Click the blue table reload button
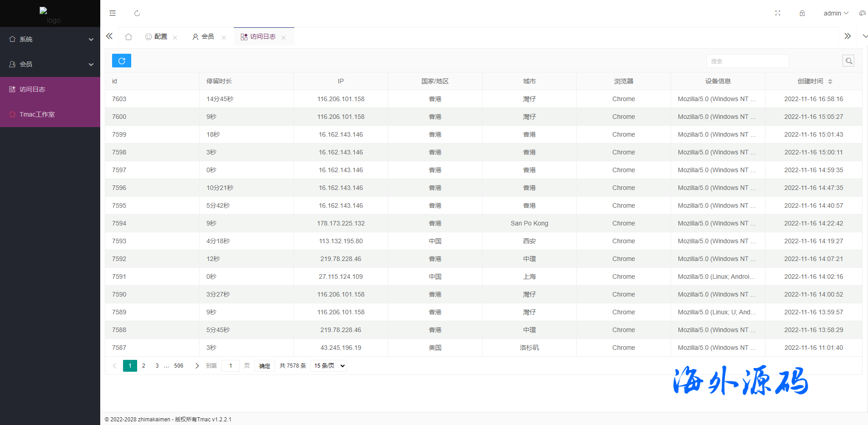The width and height of the screenshot is (868, 425). [x=122, y=61]
